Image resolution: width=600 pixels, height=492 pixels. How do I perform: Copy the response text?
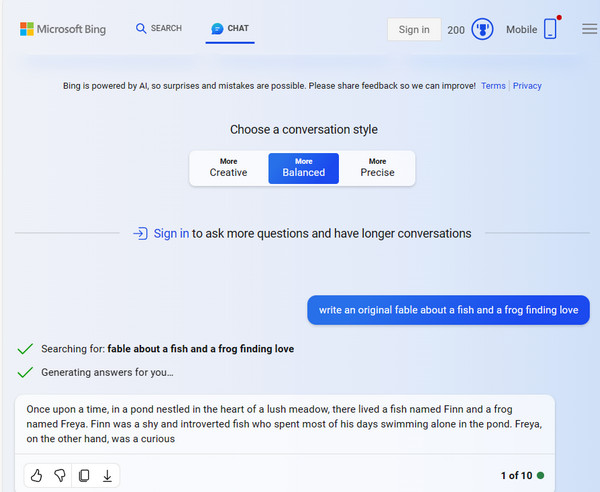pos(84,476)
